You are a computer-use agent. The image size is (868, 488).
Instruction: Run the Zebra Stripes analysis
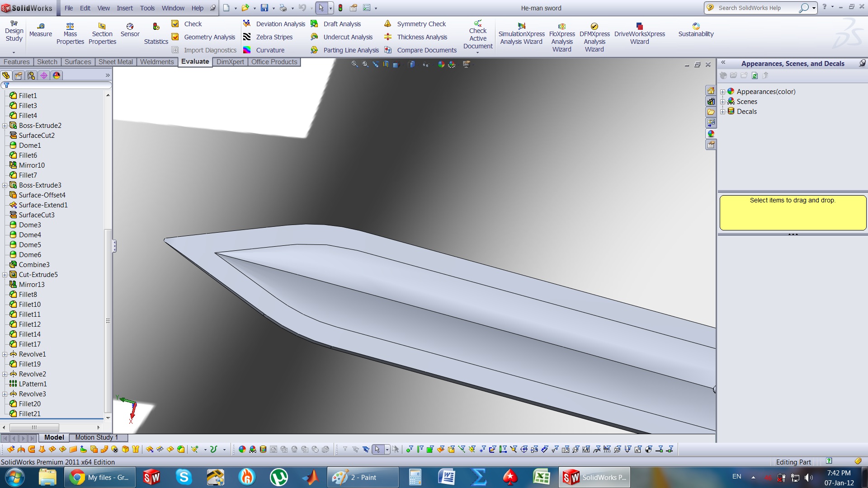click(274, 37)
